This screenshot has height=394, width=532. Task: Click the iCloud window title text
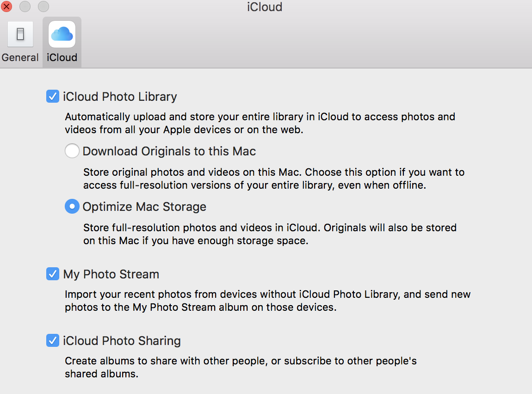[x=265, y=7]
